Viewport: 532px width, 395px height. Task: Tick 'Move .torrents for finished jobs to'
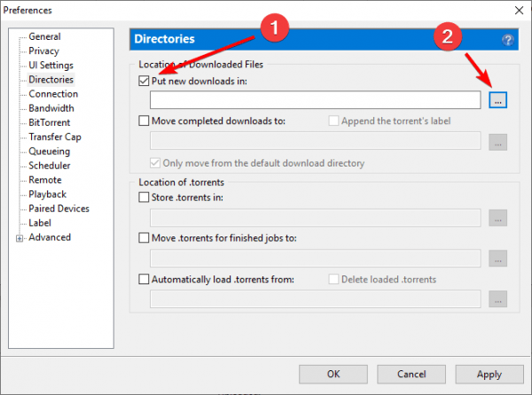[x=145, y=238]
